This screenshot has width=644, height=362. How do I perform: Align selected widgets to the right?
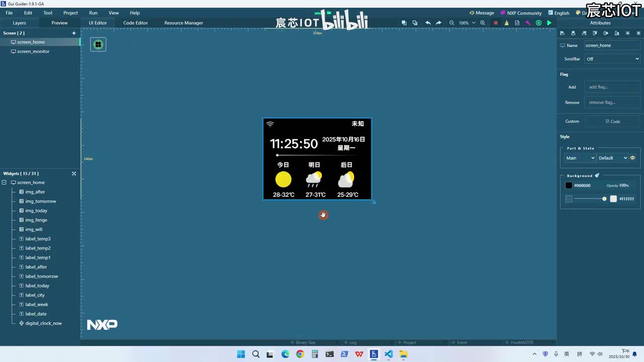click(x=584, y=33)
